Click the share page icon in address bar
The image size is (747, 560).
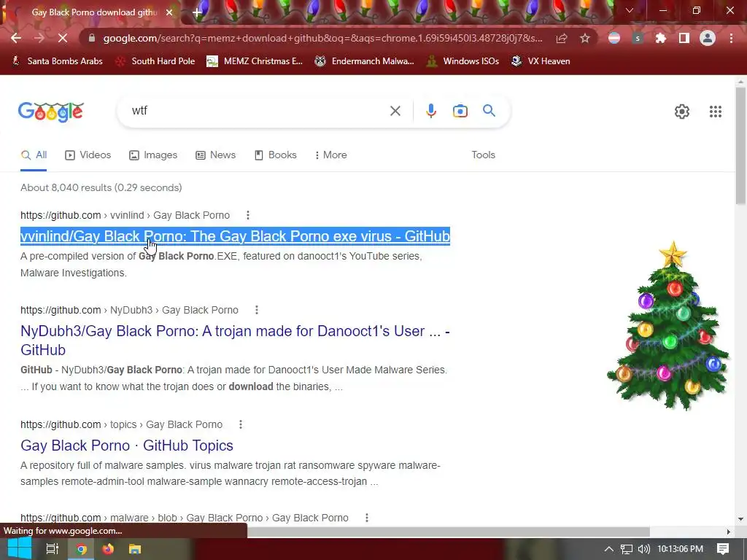[562, 38]
